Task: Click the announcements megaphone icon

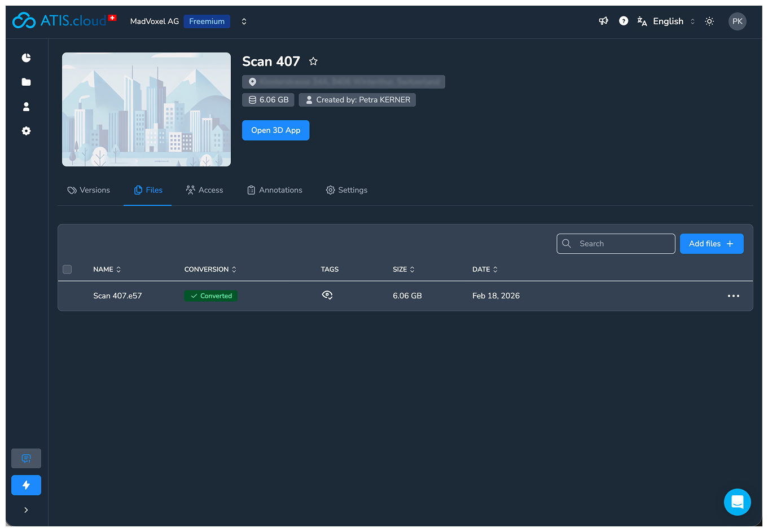Action: pos(603,21)
